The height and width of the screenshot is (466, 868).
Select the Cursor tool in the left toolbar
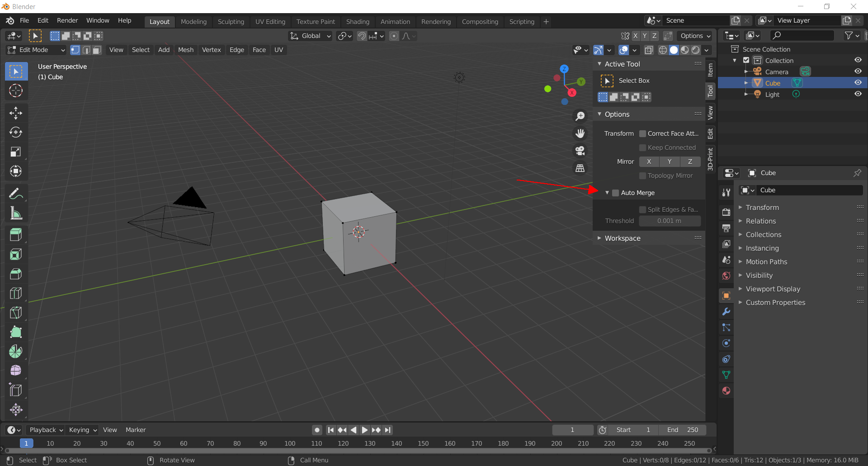click(x=16, y=91)
